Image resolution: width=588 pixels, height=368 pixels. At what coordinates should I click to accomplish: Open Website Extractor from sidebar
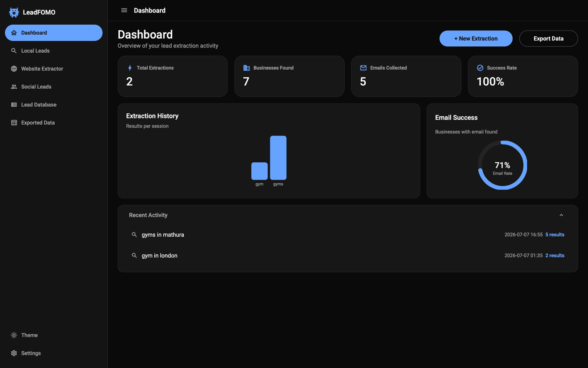coord(54,69)
